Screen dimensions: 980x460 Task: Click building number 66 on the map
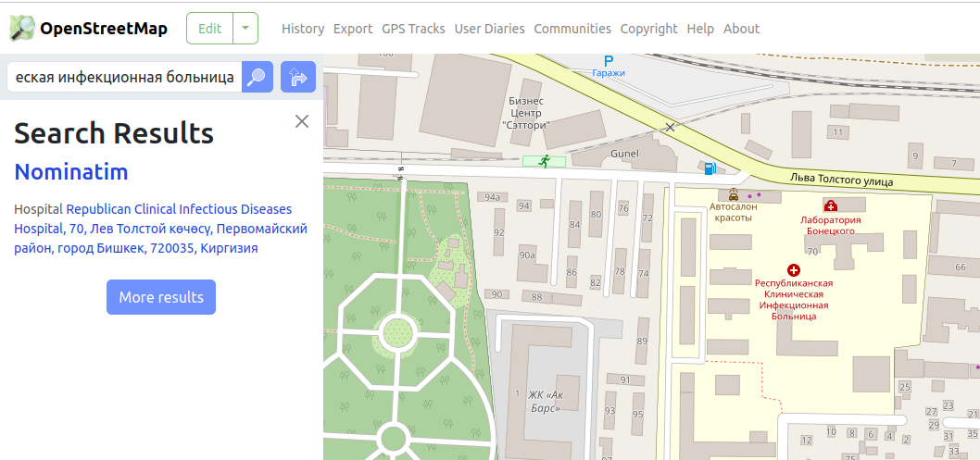point(961,267)
